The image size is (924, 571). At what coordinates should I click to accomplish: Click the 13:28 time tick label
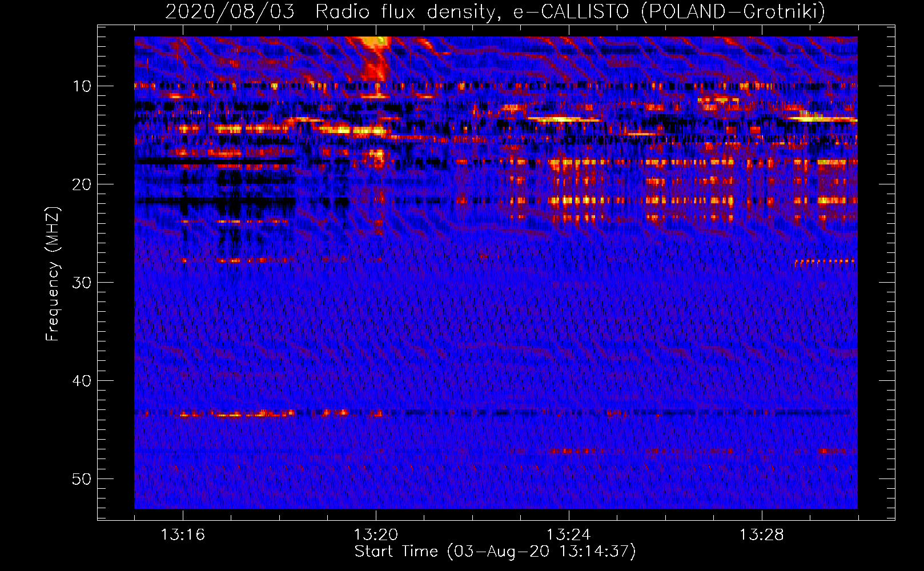762,535
